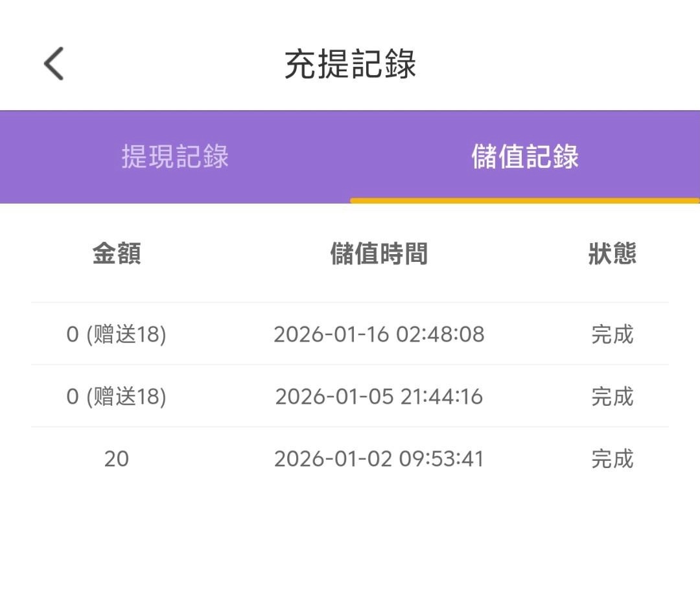Tap 完成 status of the 2026-01-02 record
The image size is (700, 599).
tap(612, 459)
